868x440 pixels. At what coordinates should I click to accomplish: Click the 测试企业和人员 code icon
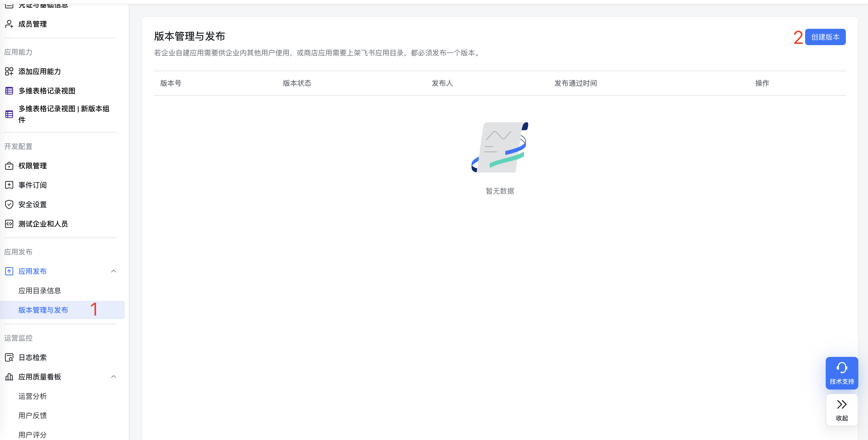[9, 224]
